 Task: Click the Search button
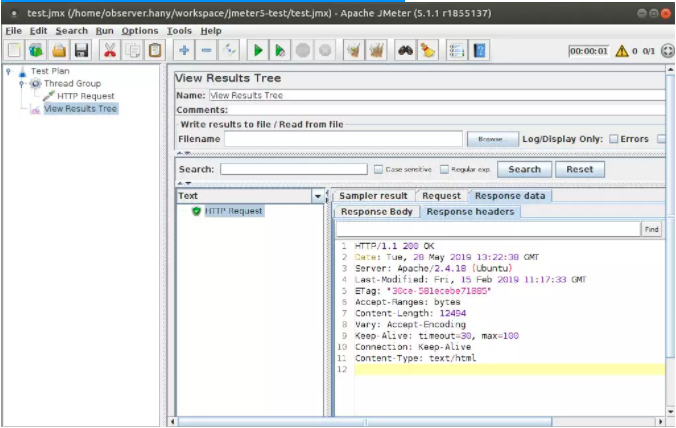tap(524, 169)
